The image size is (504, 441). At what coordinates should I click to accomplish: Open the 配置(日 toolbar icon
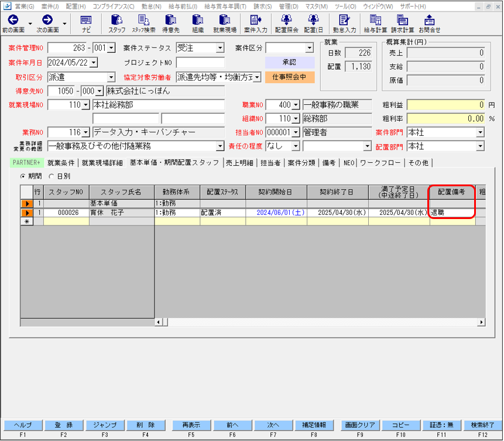313,20
